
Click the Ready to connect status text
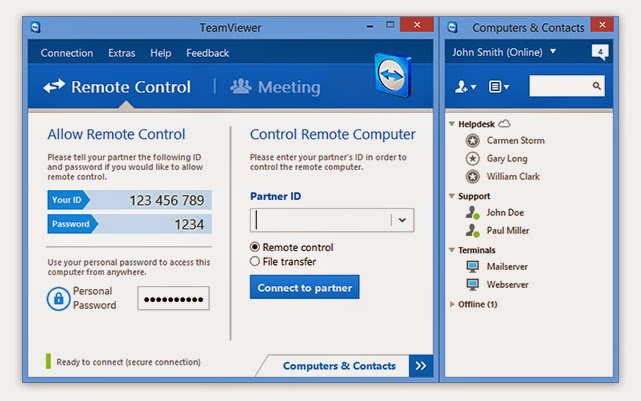click(128, 362)
